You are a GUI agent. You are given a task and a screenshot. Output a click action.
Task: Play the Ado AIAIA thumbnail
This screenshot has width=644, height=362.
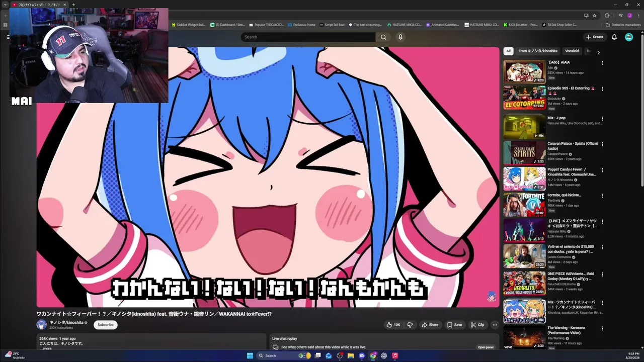(x=524, y=71)
